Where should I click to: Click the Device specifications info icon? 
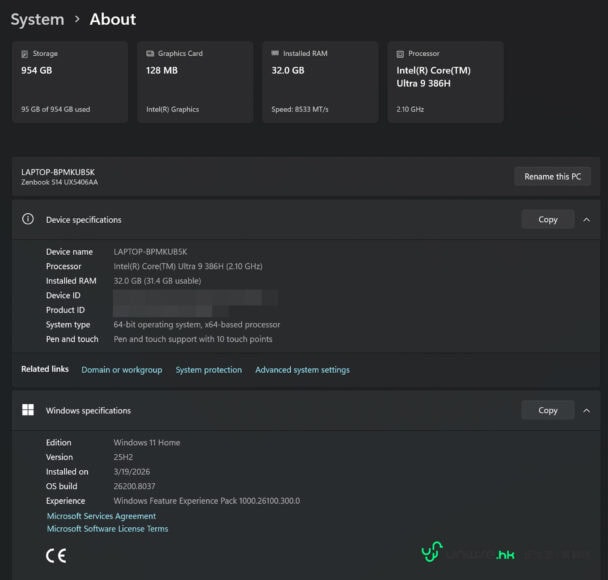tap(28, 219)
